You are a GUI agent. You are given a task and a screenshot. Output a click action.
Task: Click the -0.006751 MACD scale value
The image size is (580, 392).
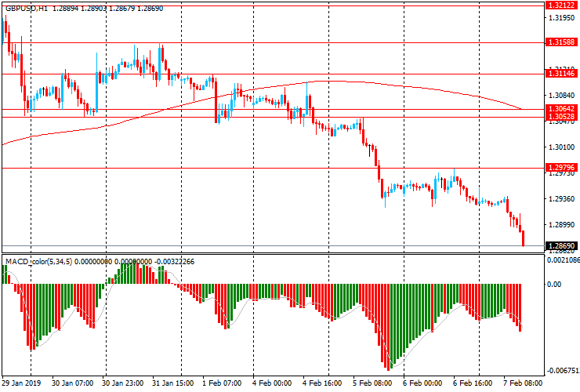coord(562,371)
